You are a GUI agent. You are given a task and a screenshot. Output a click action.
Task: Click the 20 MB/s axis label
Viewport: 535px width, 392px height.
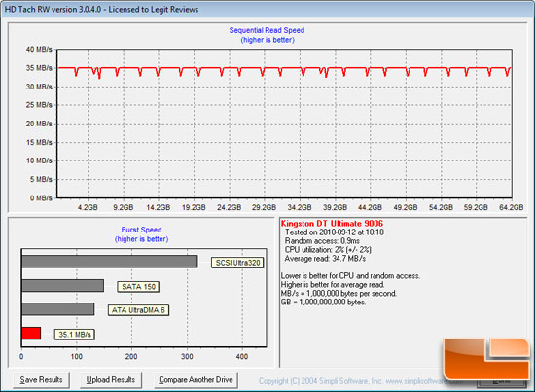39,124
